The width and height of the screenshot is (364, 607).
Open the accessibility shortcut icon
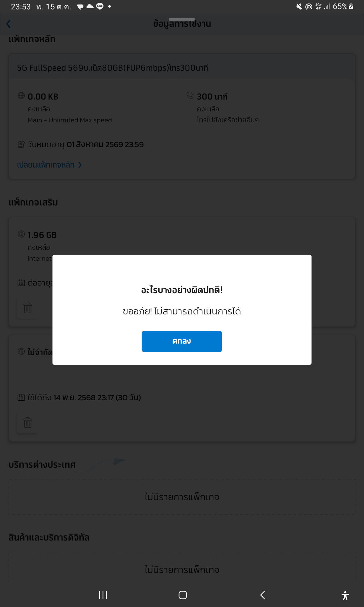coord(345,595)
